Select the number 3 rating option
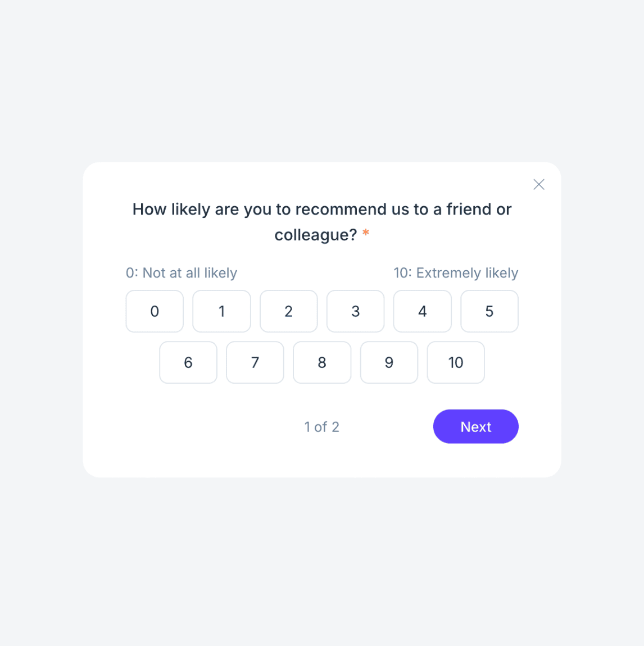 coord(355,311)
